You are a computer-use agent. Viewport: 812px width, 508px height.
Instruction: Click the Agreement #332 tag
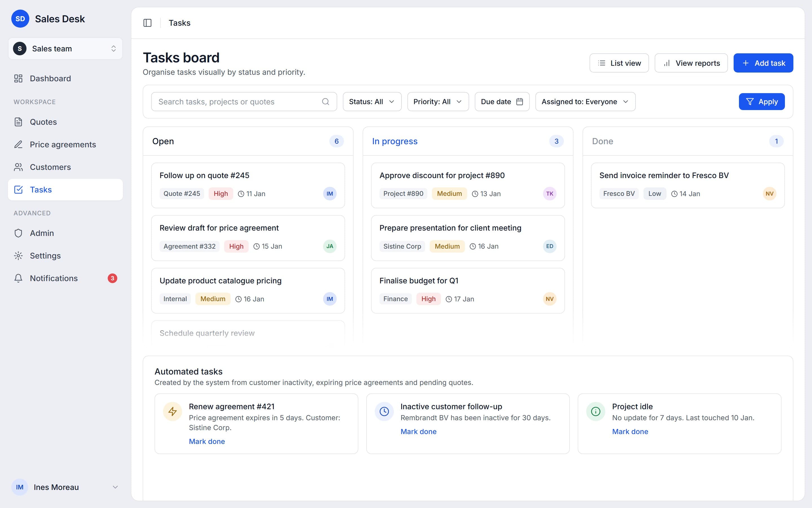(x=189, y=246)
